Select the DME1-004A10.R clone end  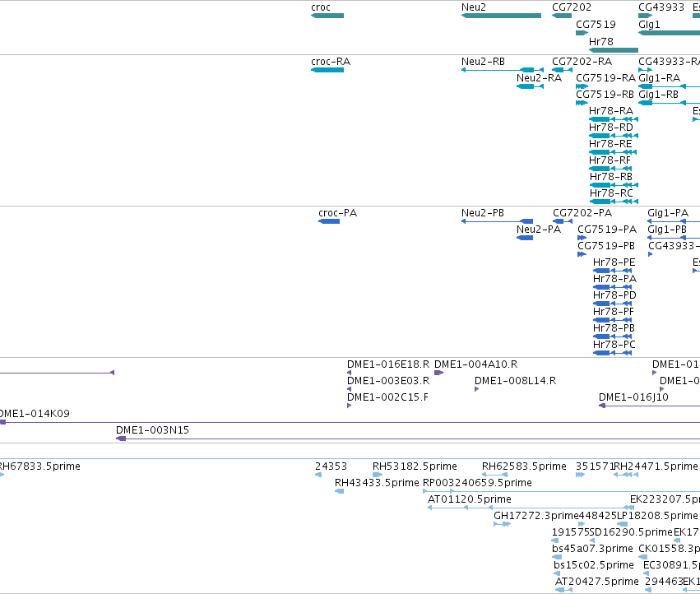439,373
